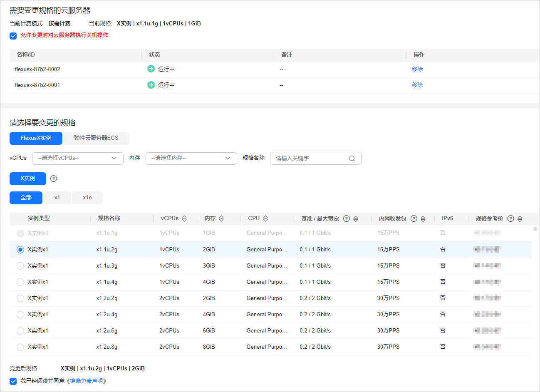
Task: Select the x1.1u.3g spec radio button
Action: [x=20, y=266]
